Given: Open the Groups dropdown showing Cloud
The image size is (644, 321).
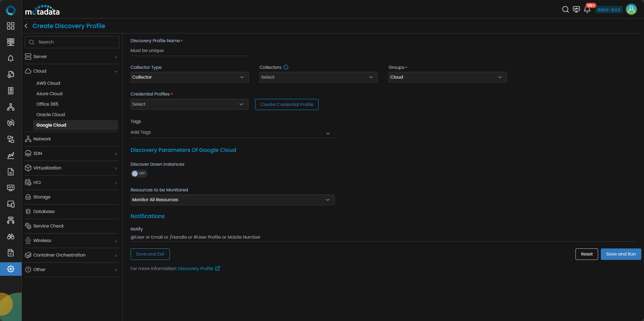Looking at the screenshot, I should click(x=448, y=77).
